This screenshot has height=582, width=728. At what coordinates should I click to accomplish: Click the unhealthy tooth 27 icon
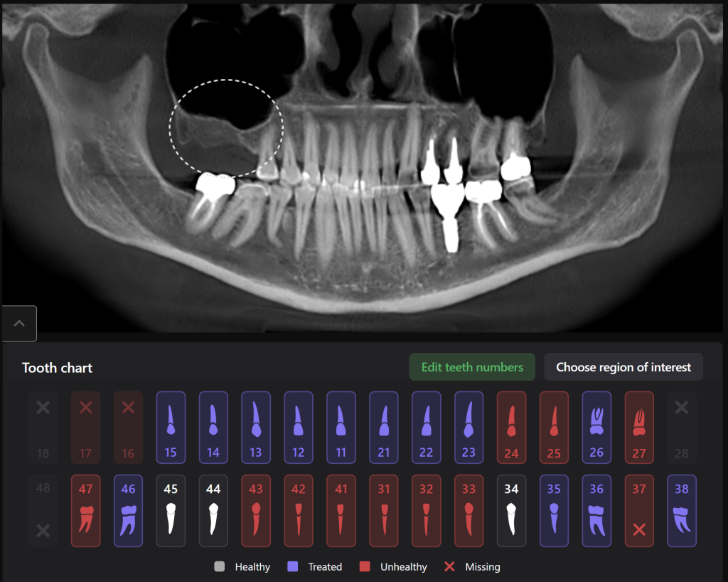click(639, 427)
